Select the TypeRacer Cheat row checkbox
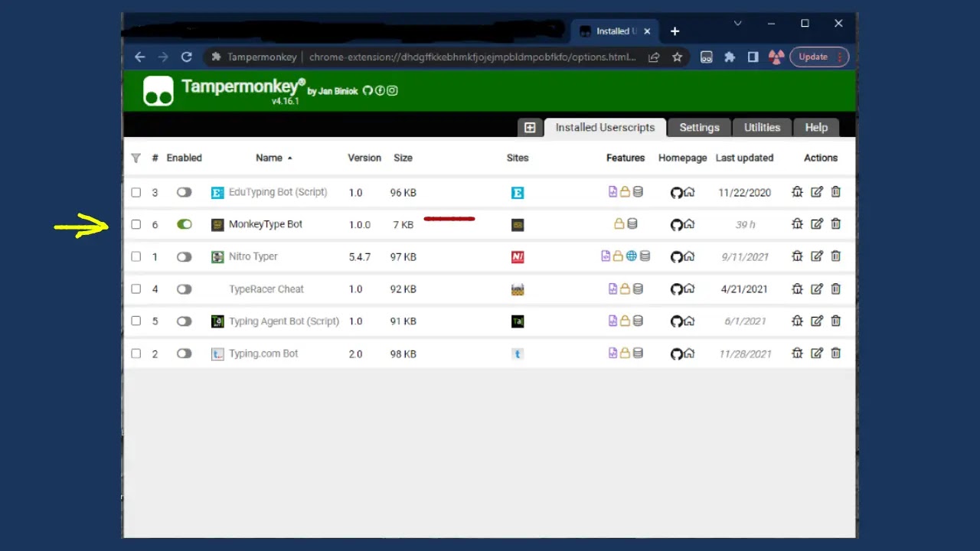Image resolution: width=980 pixels, height=551 pixels. point(136,289)
